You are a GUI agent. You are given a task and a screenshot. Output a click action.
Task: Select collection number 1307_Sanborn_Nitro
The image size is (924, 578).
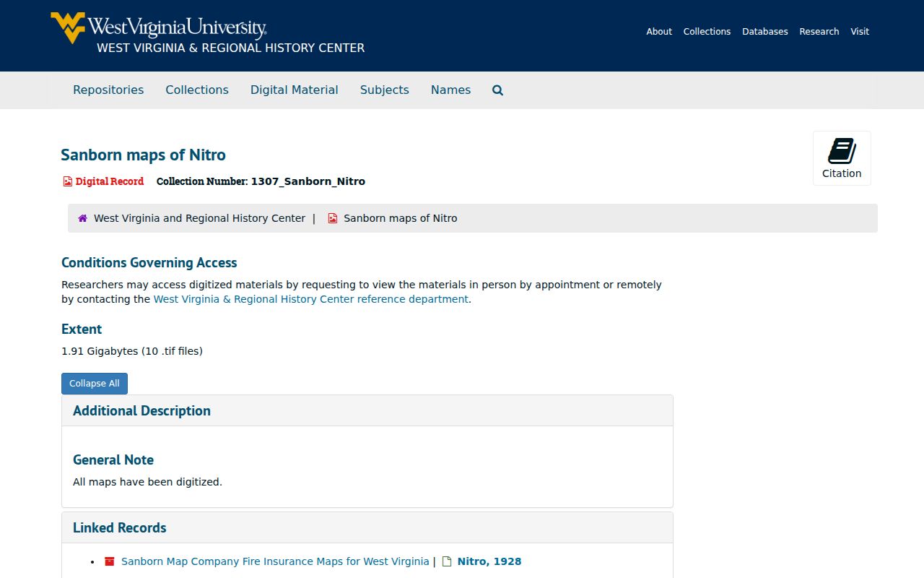308,182
